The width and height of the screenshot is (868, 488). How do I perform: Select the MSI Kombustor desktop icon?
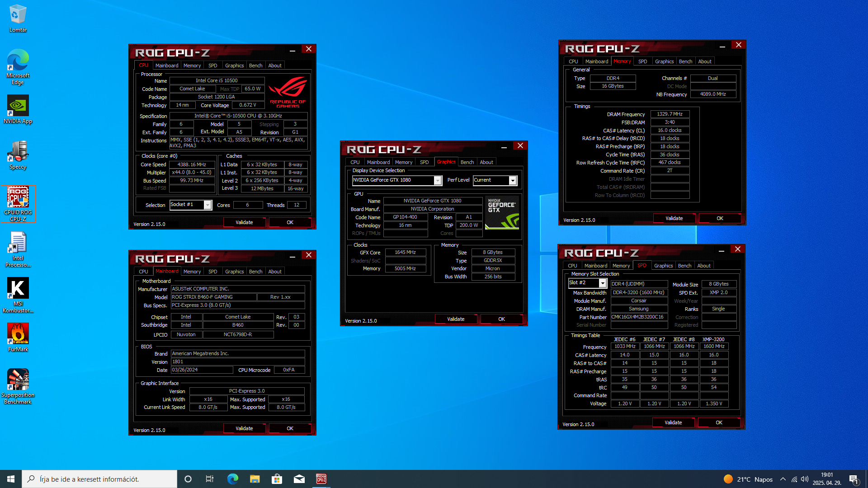pyautogui.click(x=18, y=295)
